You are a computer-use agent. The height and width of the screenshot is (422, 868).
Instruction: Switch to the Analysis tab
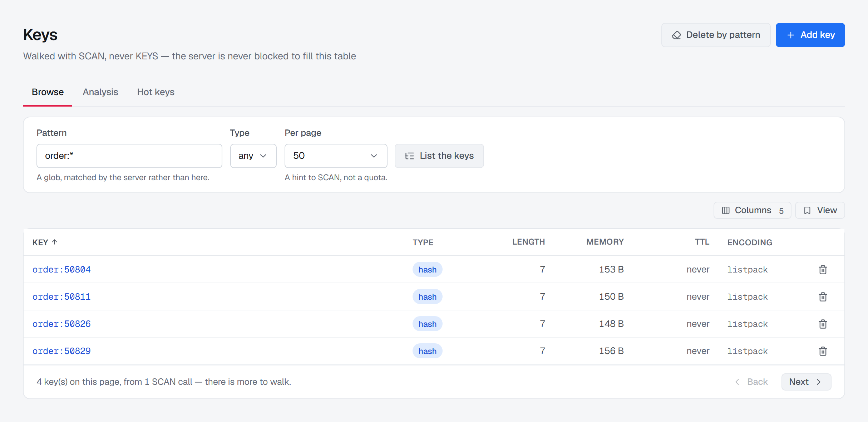100,92
